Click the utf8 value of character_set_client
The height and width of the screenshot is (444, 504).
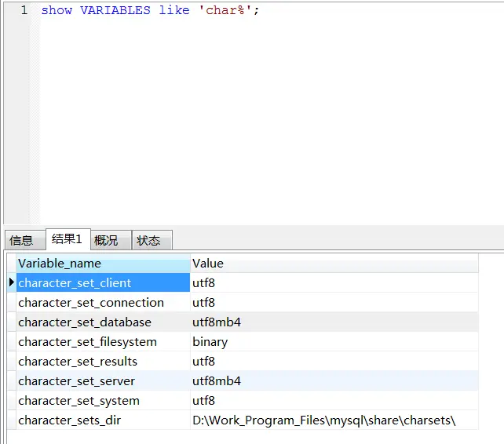point(334,282)
